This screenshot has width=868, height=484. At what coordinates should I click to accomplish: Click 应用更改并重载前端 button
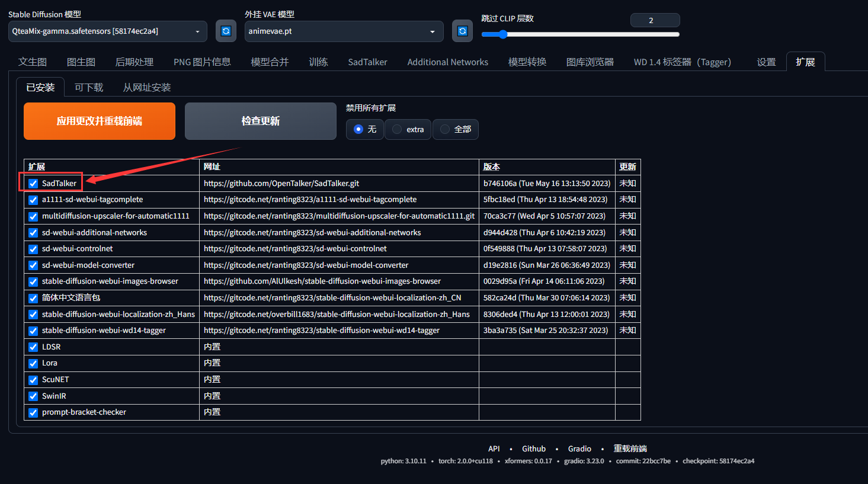click(x=99, y=121)
